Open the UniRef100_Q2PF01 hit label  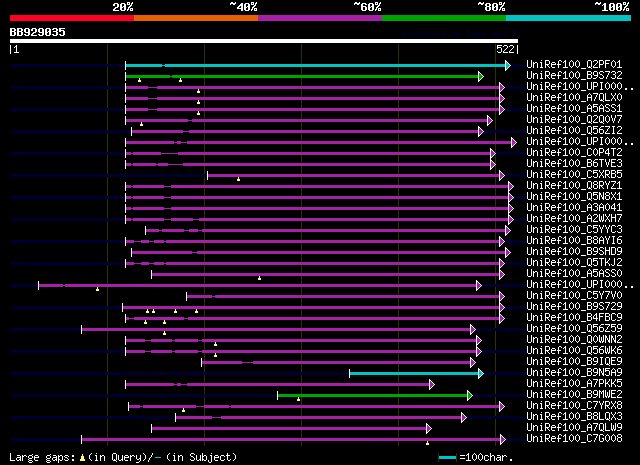click(574, 65)
